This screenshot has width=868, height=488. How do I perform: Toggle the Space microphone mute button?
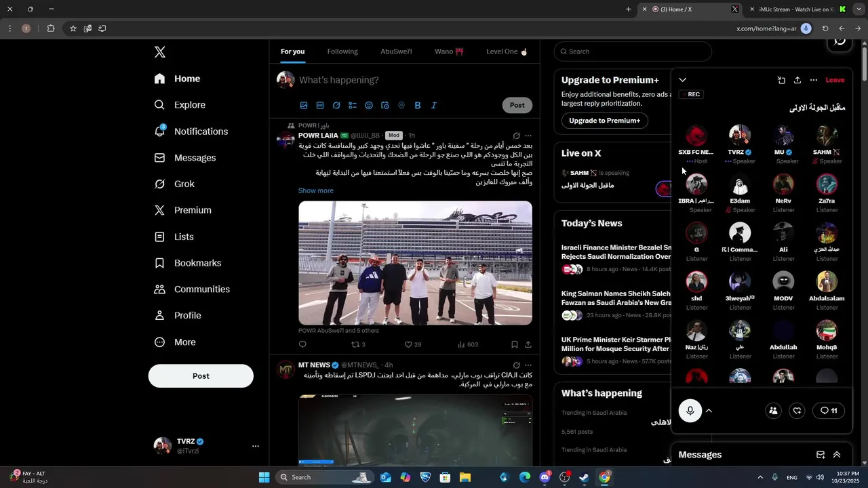[x=690, y=411]
